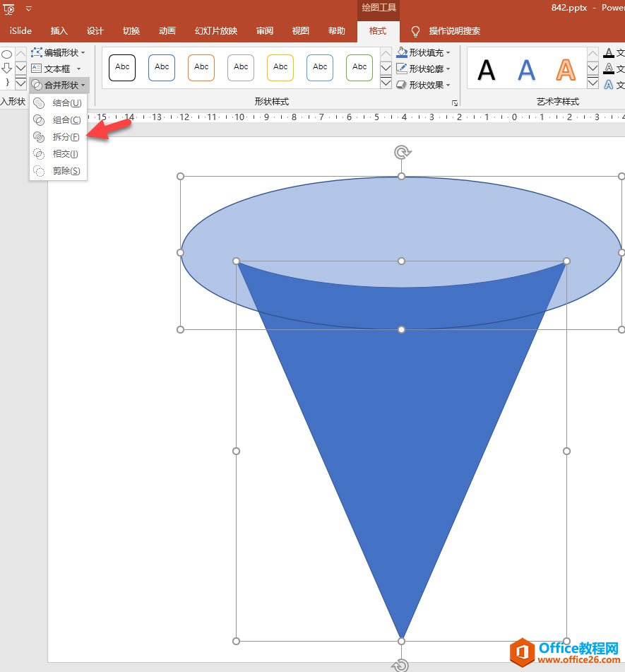The image size is (625, 672).
Task: Click the Tell Me search box (操作说明搜索)
Action: coord(454,31)
